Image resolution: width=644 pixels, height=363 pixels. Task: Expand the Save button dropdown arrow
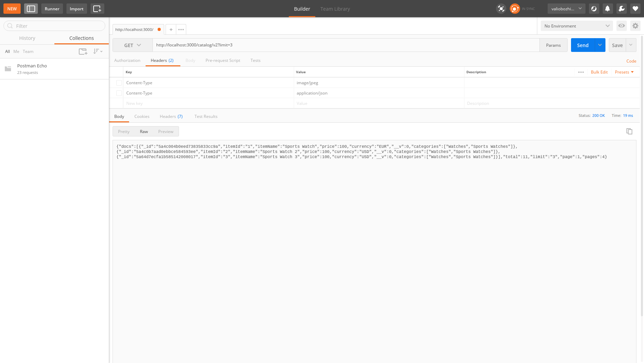(x=631, y=45)
